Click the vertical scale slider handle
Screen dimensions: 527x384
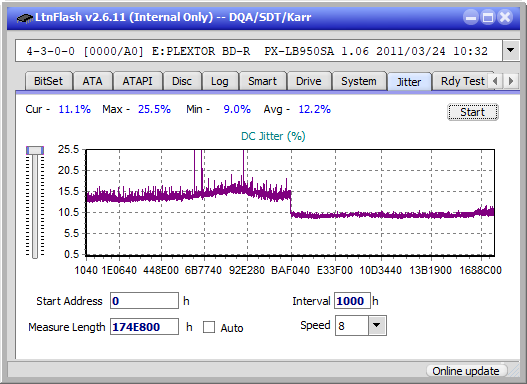(x=35, y=150)
